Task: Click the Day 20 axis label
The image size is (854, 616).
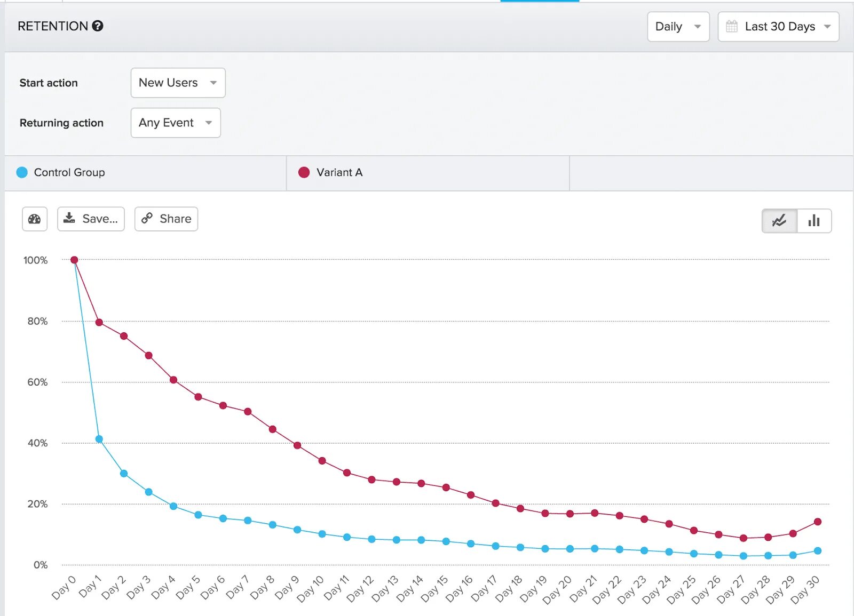Action: (557, 589)
